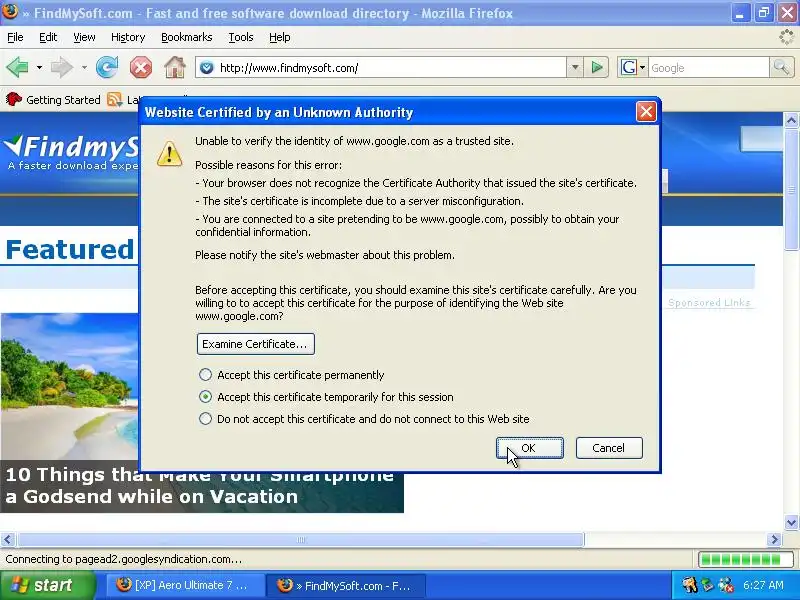Open the History menu
The height and width of the screenshot is (600, 800).
coord(128,37)
